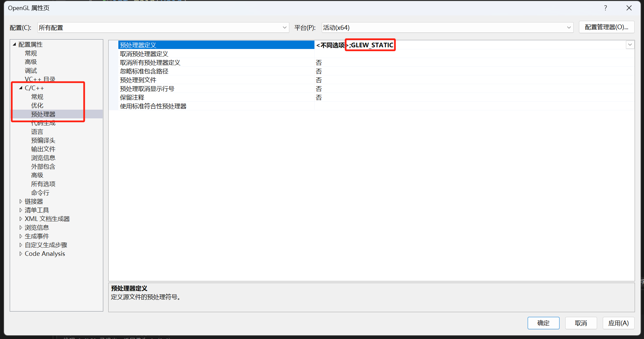Select 高级 under C/C++
This screenshot has width=644, height=339.
coord(37,175)
